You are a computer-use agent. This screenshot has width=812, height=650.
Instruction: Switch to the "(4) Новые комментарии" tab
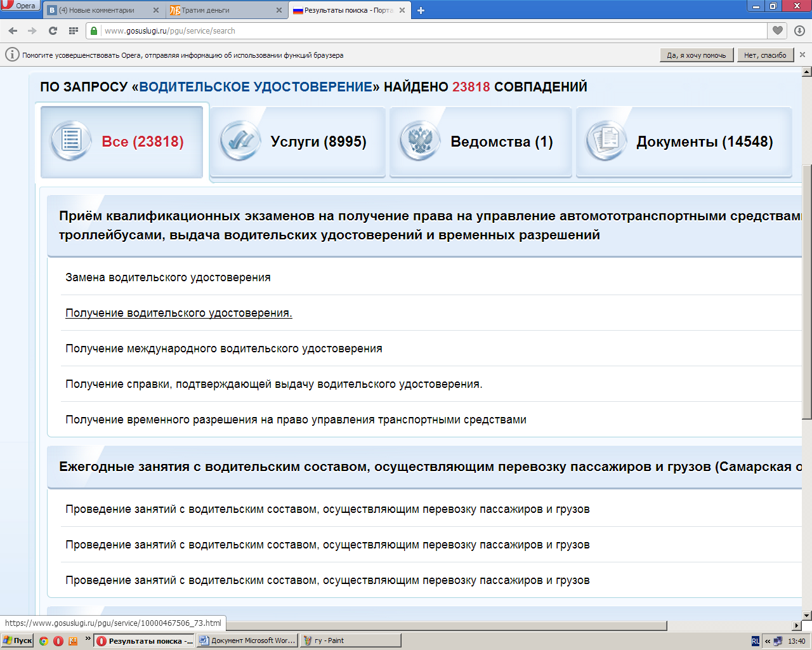pos(103,10)
